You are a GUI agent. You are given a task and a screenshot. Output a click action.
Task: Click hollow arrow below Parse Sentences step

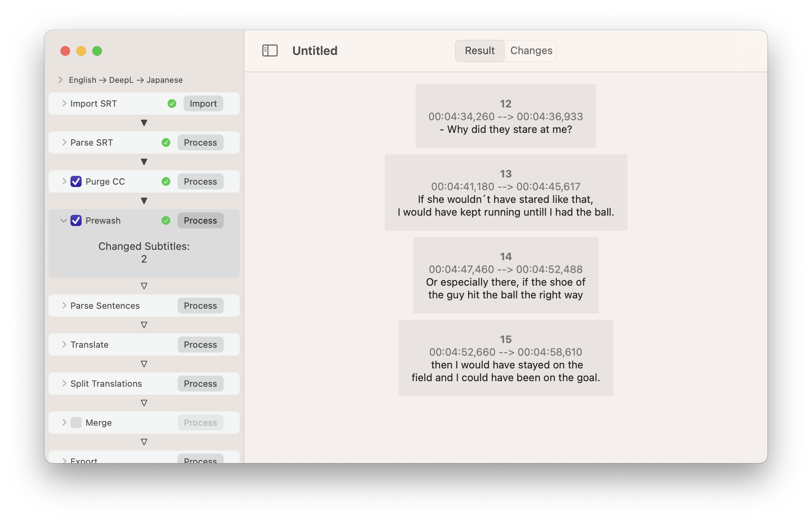point(144,325)
